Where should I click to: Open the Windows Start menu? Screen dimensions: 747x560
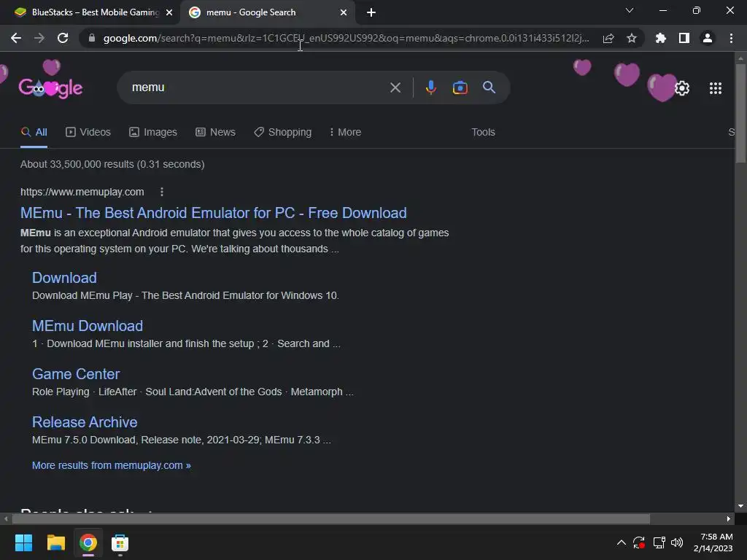point(23,542)
